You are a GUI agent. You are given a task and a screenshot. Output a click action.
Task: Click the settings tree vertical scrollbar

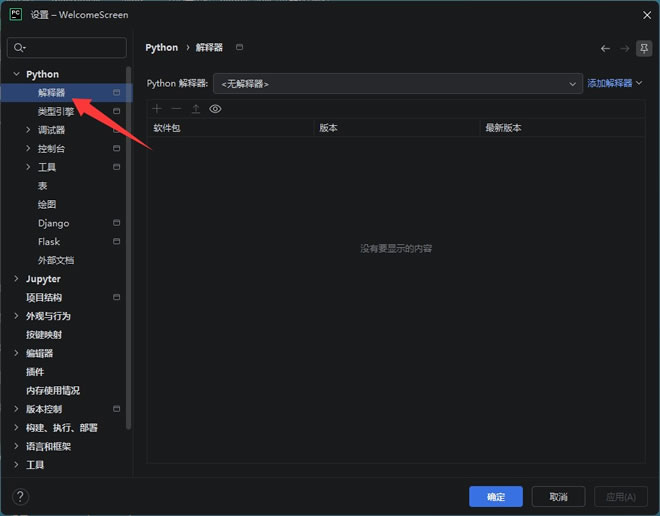click(128, 248)
